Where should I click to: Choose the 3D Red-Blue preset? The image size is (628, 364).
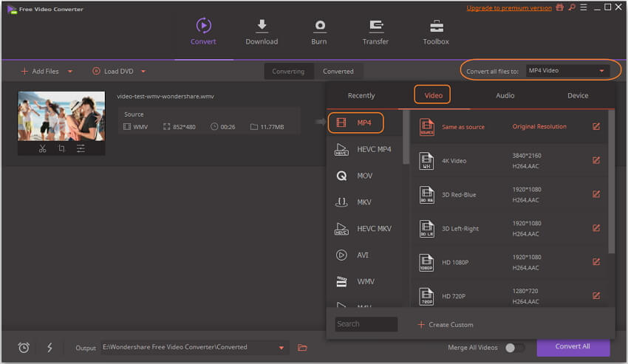point(510,195)
